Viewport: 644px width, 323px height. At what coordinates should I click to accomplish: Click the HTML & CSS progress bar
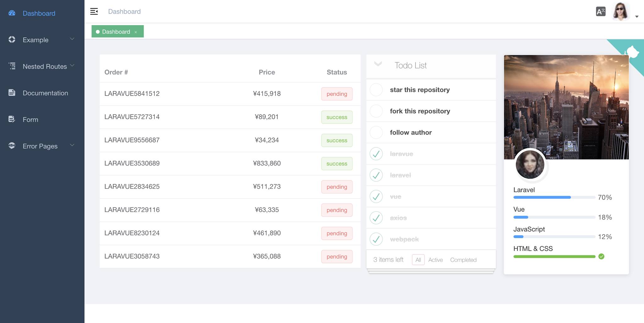[554, 257]
